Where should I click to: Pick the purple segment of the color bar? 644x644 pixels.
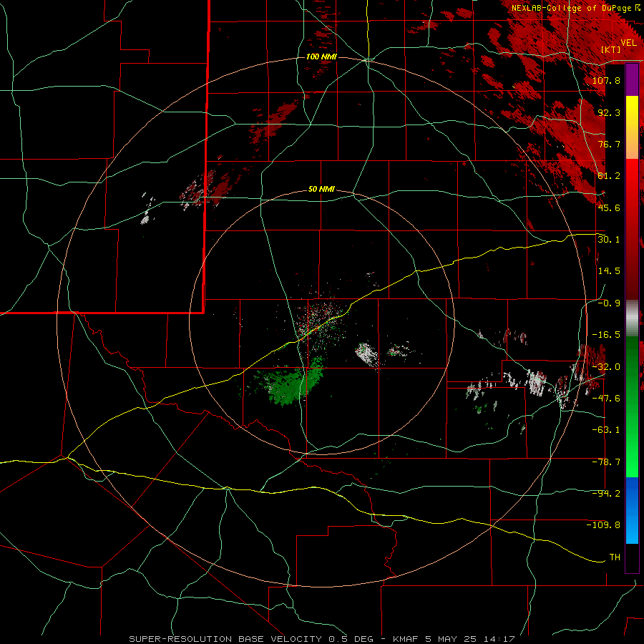pos(632,80)
